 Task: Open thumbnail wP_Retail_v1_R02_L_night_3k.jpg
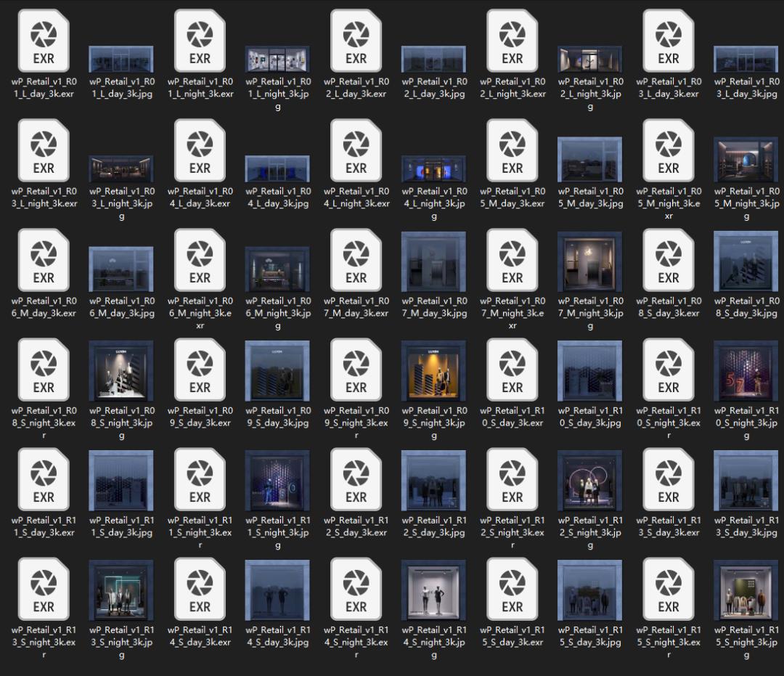590,59
